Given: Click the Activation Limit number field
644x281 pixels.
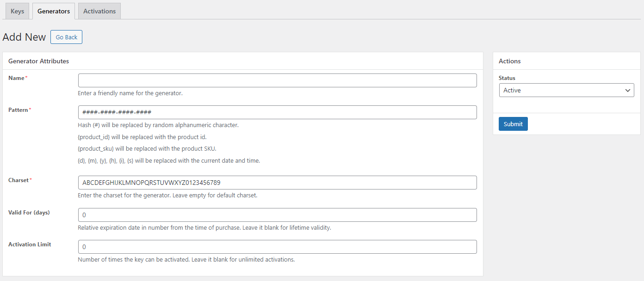Looking at the screenshot, I should 278,247.
